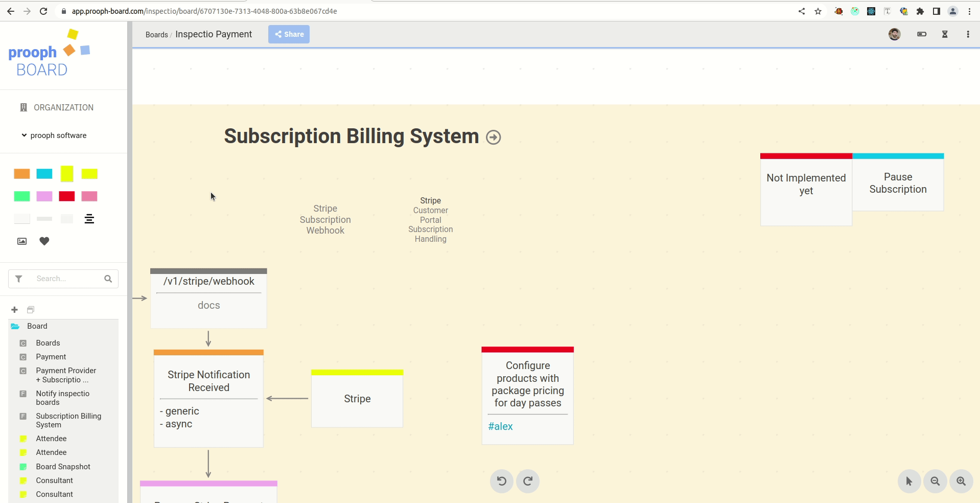Open the tree filter funnel
980x503 pixels.
[19, 279]
